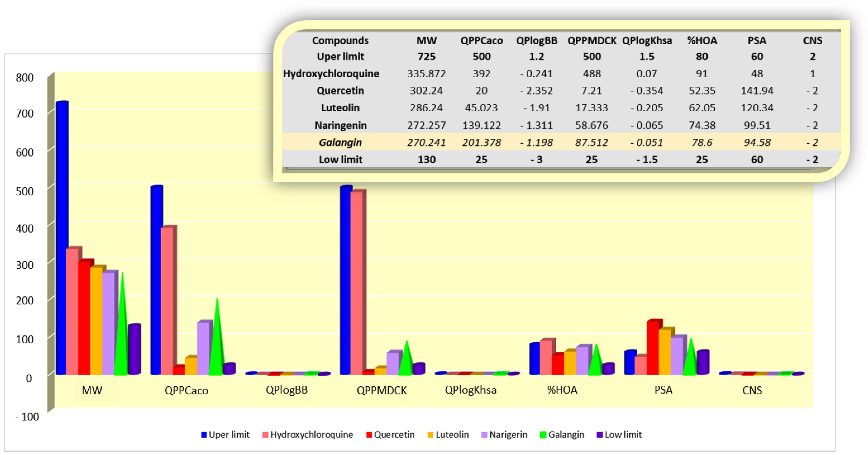The image size is (868, 455).
Task: Click the Hydroxychloroquine MW value 335.872
Action: click(426, 74)
